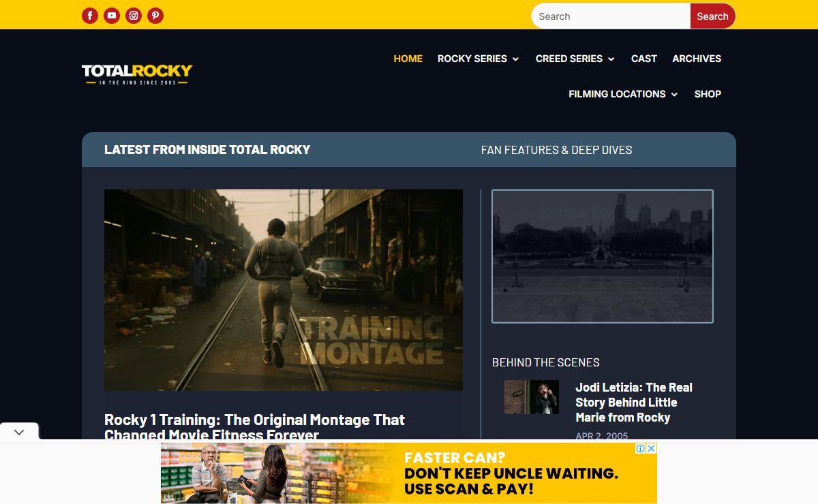Viewport: 818px width, 504px height.
Task: Open the Instagram social icon
Action: pos(134,16)
